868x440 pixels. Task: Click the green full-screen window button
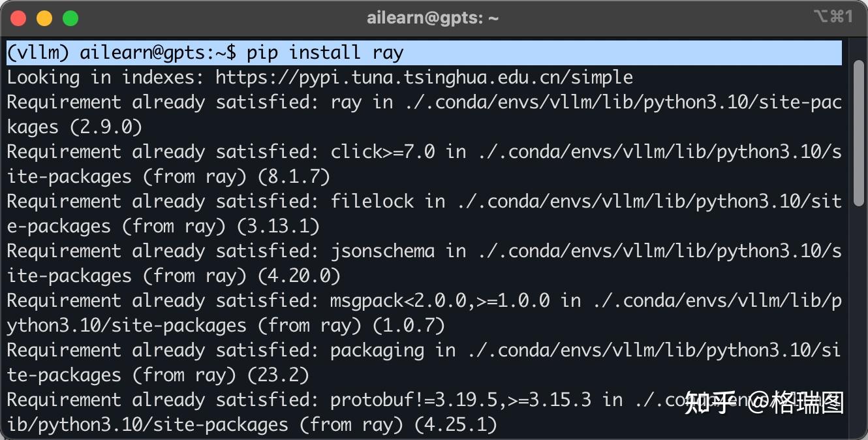70,18
